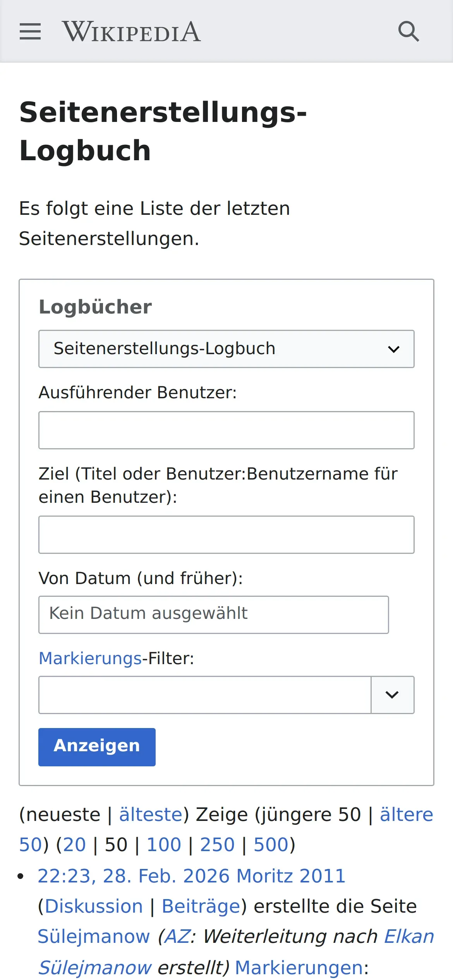The image size is (453, 980).
Task: Show ältere 50 log entries
Action: [x=406, y=814]
